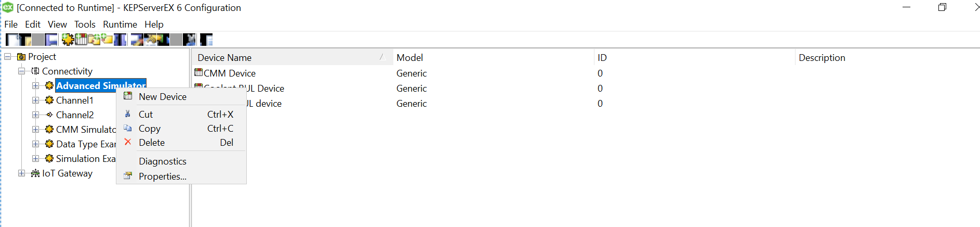This screenshot has width=980, height=227.
Task: Expand the Advanced Simulator channel node
Action: 35,85
